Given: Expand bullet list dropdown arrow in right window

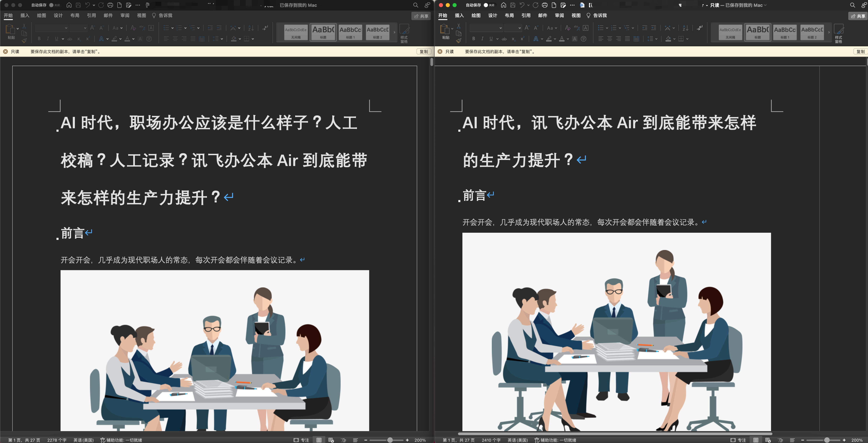Looking at the screenshot, I should point(607,28).
